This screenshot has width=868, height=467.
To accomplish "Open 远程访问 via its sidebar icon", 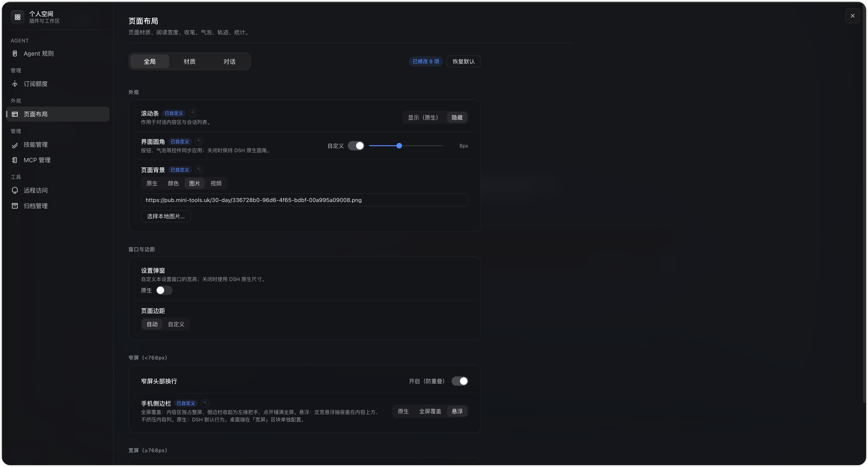I will (x=15, y=191).
